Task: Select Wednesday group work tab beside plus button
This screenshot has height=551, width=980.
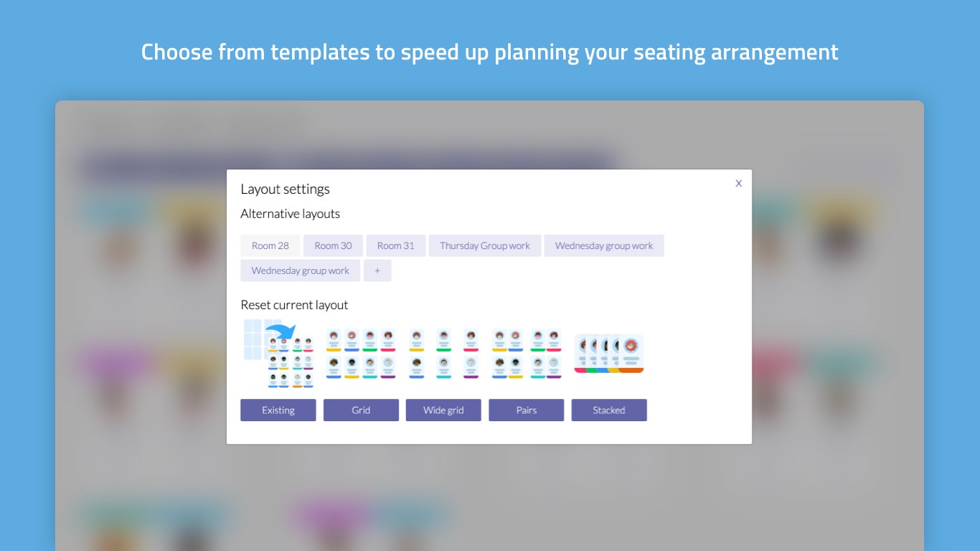Action: tap(301, 270)
